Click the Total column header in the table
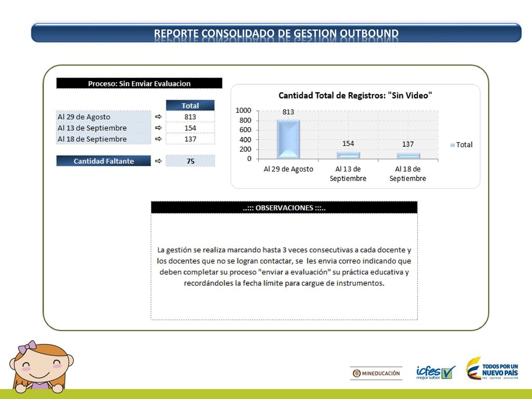Image resolution: width=532 pixels, height=399 pixels. tap(190, 105)
